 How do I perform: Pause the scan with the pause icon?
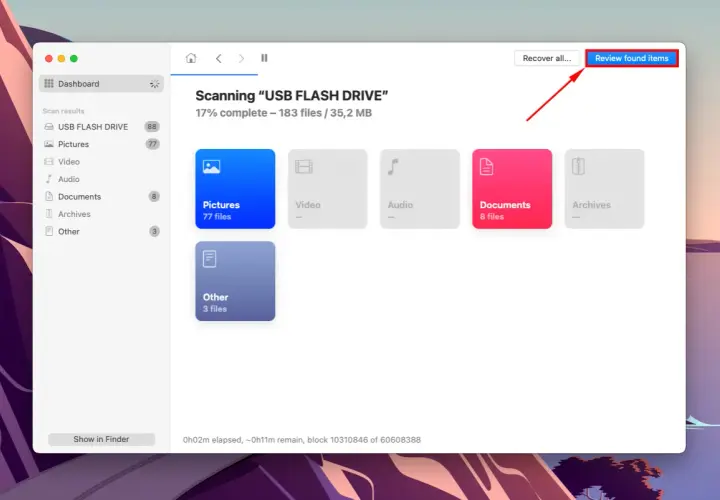pyautogui.click(x=264, y=58)
